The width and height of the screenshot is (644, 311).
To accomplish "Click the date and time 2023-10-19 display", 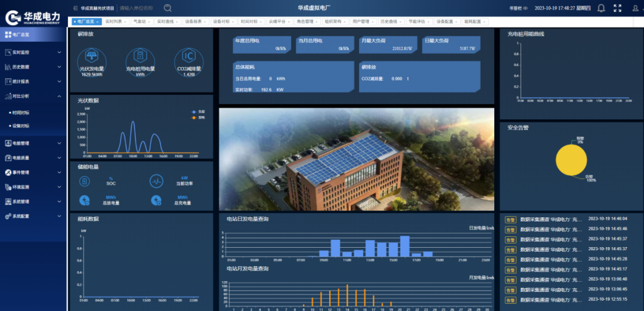I will [x=563, y=8].
